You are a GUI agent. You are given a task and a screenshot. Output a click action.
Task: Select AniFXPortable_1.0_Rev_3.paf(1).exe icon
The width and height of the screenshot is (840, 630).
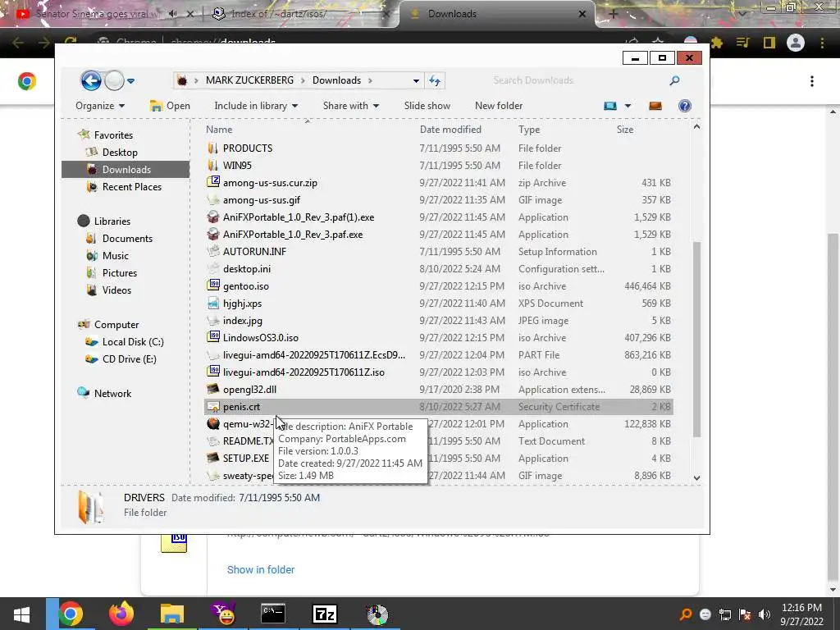pos(213,217)
